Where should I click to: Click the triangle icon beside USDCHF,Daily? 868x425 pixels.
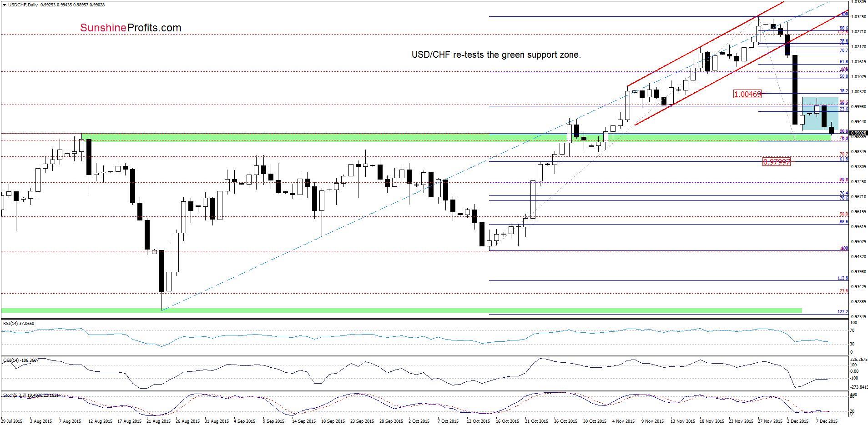4,5
